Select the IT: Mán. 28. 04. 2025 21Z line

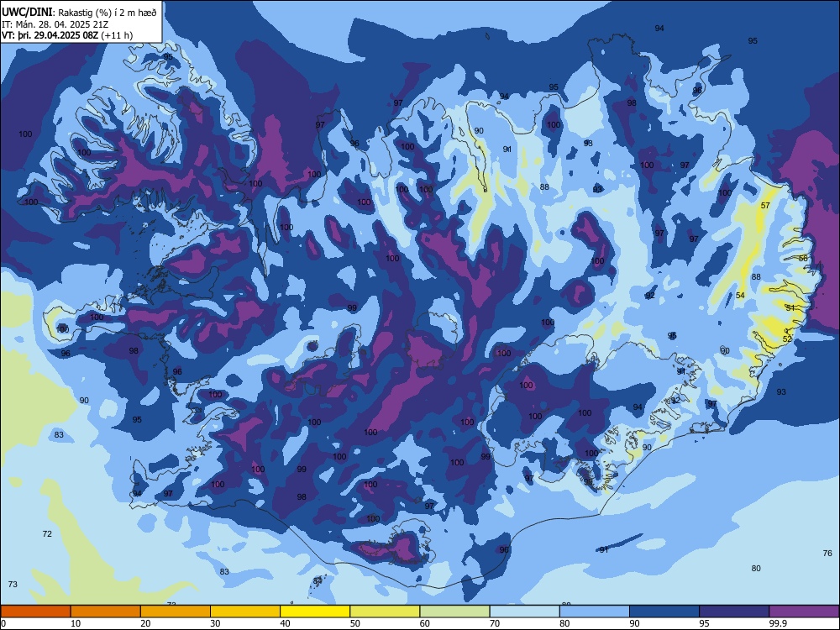point(55,24)
